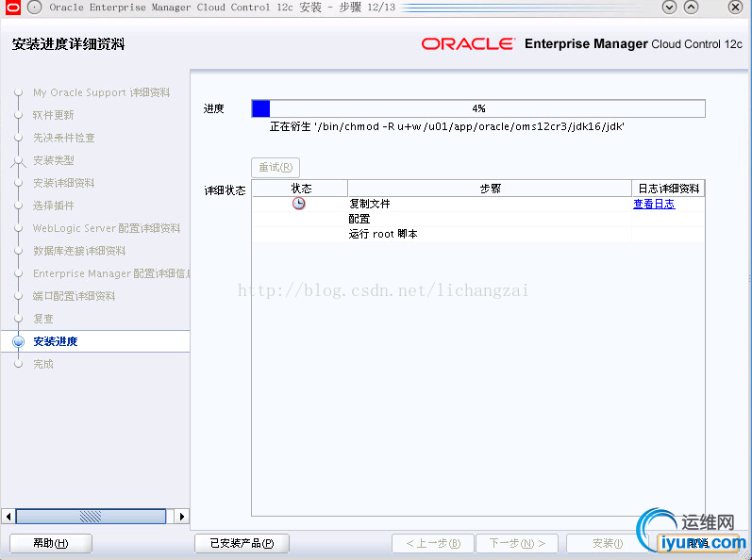Image resolution: width=752 pixels, height=560 pixels.
Task: Select My Oracle Support 详细资料 step
Action: [101, 92]
